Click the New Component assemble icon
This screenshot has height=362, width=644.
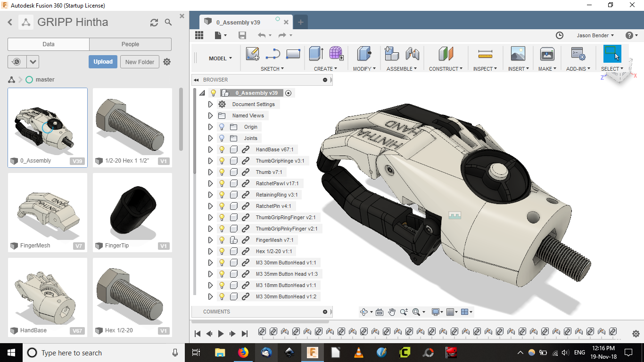pos(392,54)
